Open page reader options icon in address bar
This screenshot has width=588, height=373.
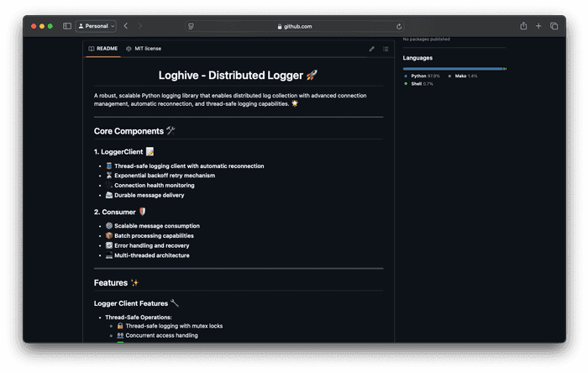pyautogui.click(x=191, y=26)
